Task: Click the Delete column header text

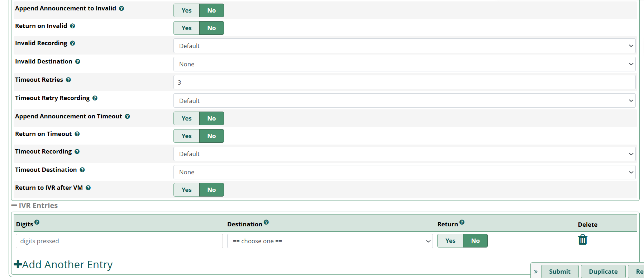Action: coord(587,225)
